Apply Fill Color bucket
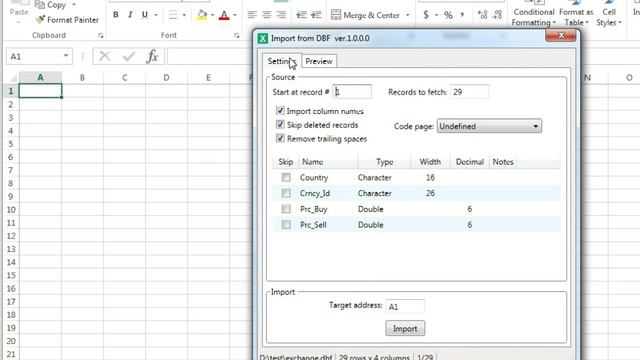The image size is (640, 360). click(201, 15)
